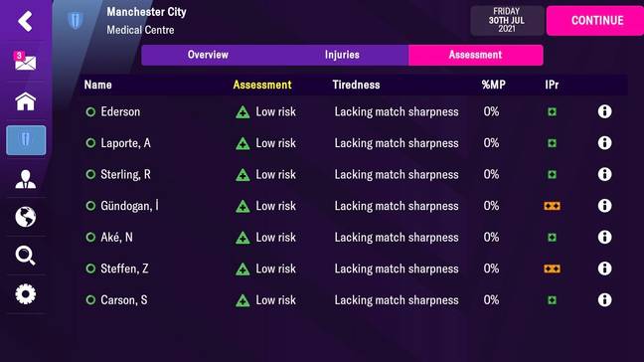Viewport: 644px width, 362px height.
Task: Open the search magnifier icon
Action: coord(26,256)
